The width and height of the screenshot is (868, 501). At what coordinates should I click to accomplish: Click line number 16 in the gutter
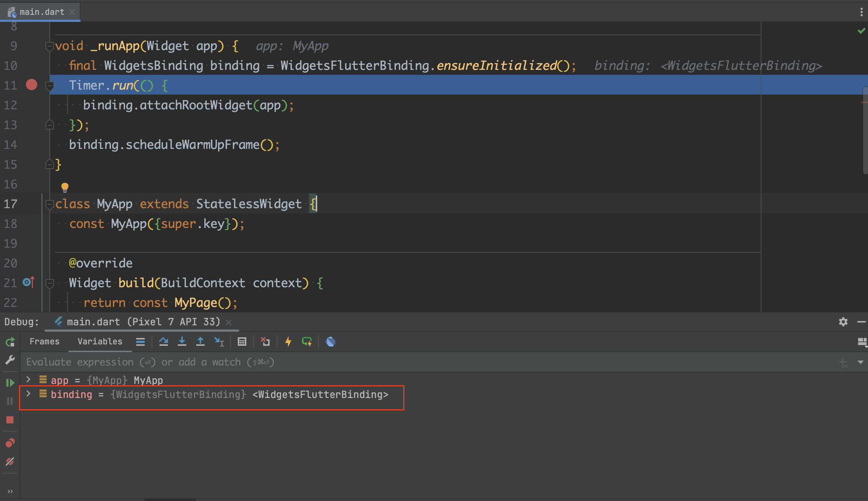(x=11, y=184)
